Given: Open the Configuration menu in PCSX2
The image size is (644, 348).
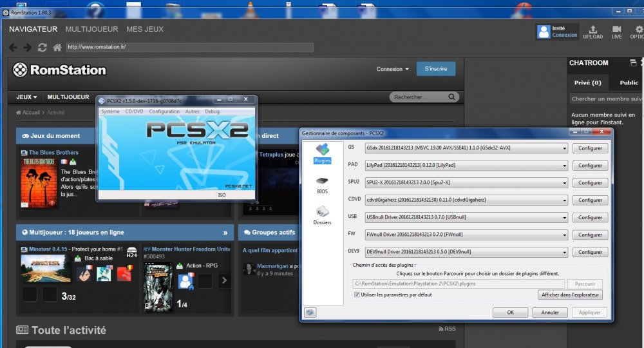Looking at the screenshot, I should tap(164, 111).
